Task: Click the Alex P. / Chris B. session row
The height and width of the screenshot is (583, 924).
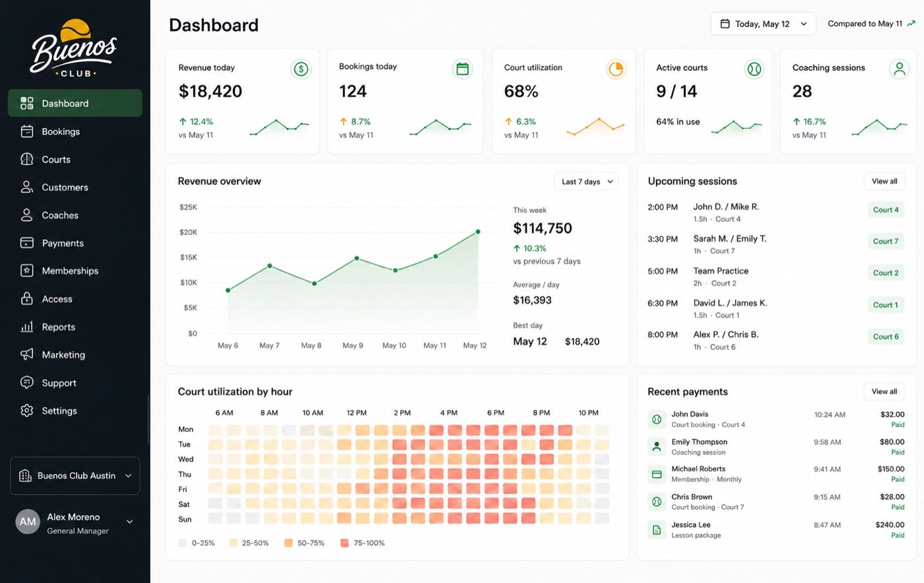Action: (x=776, y=340)
